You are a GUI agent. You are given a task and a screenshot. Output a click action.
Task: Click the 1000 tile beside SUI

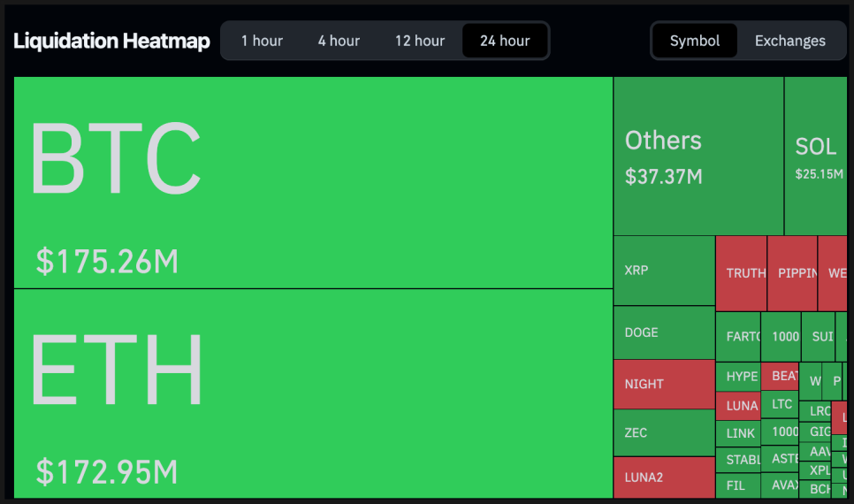781,337
